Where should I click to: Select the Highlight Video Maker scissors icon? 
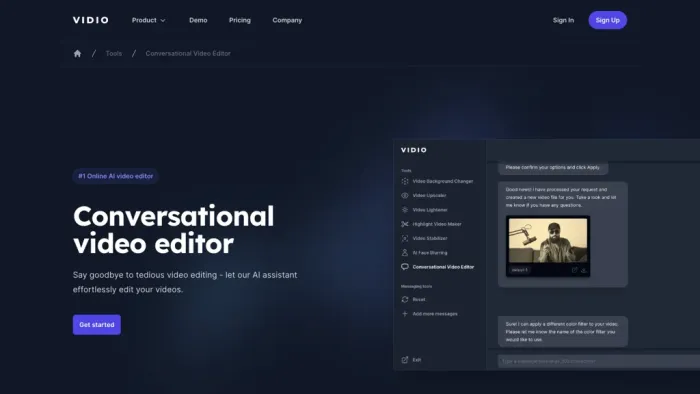click(405, 224)
